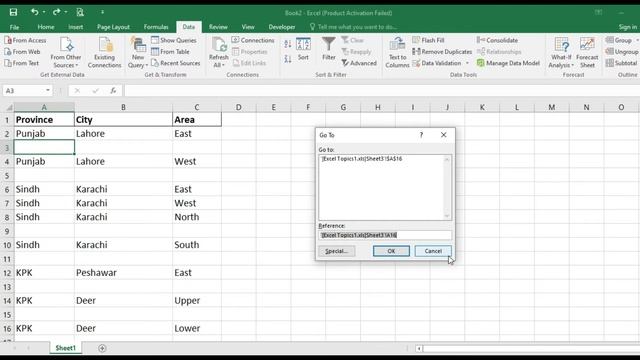This screenshot has height=360, width=640.
Task: Open the Refresh All dropdown
Action: coord(218,52)
